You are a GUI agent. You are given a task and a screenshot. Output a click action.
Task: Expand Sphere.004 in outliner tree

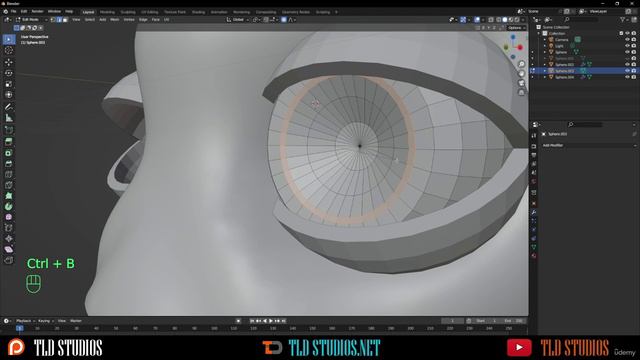pyautogui.click(x=544, y=77)
